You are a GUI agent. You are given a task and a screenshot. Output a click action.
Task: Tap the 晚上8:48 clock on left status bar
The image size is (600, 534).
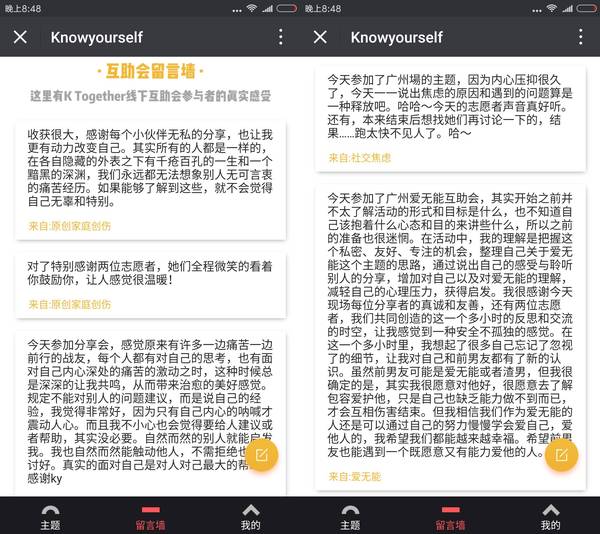[23, 8]
